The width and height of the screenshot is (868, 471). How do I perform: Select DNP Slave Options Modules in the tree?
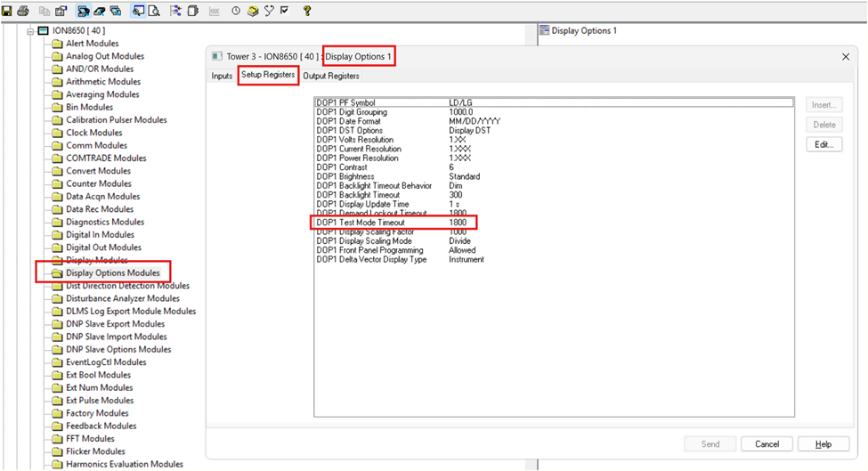click(118, 349)
